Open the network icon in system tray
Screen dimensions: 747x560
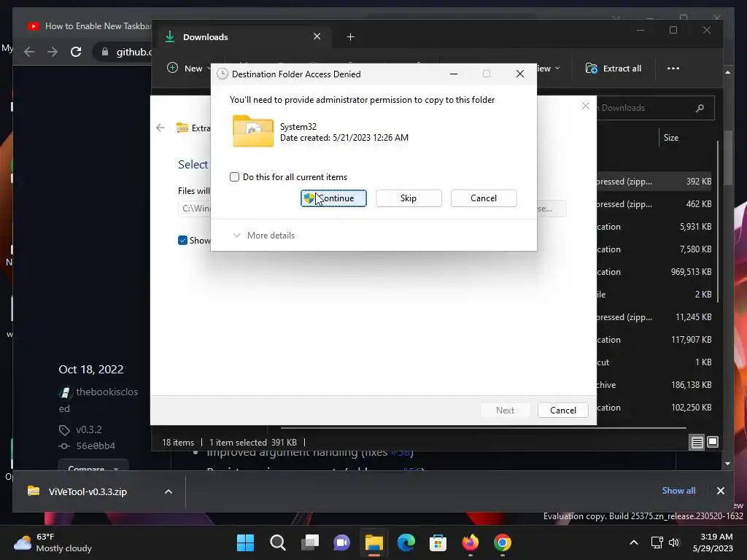(x=657, y=542)
